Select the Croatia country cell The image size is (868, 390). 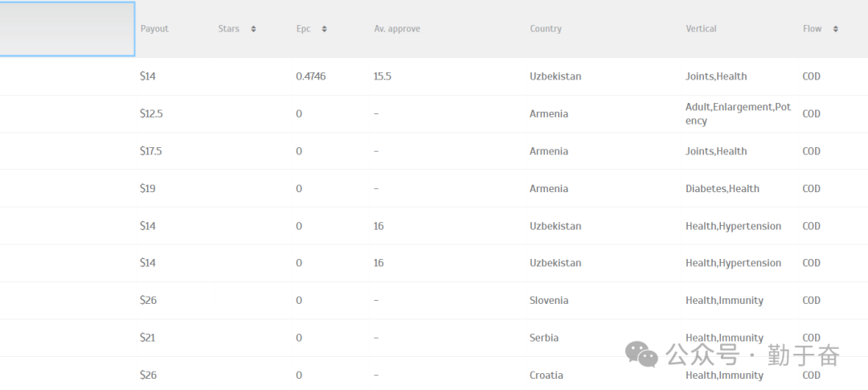click(547, 376)
